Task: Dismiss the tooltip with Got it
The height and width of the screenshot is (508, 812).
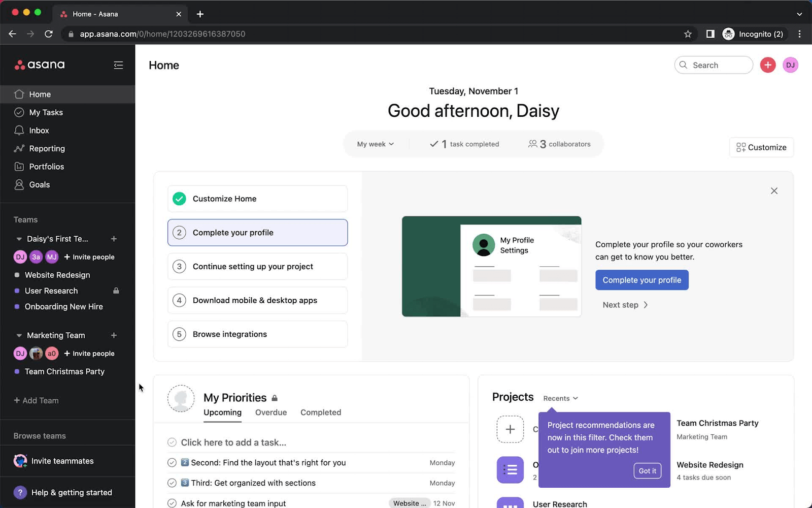Action: point(647,471)
